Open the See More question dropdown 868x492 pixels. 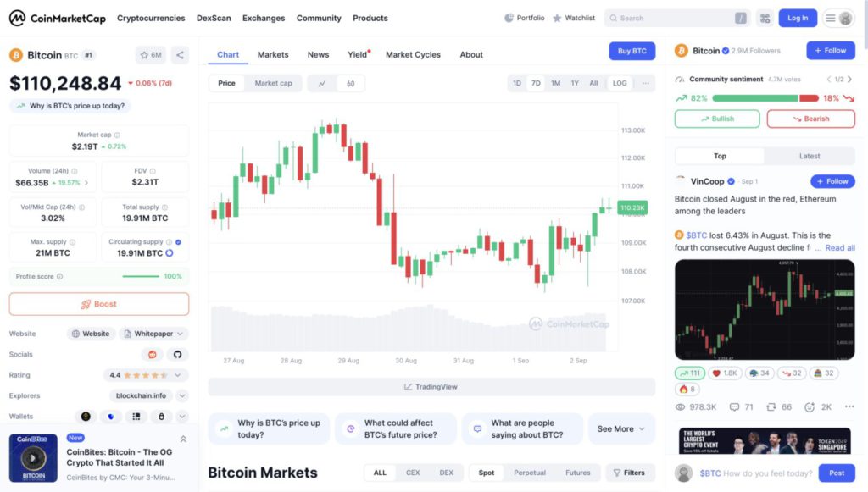coord(621,428)
